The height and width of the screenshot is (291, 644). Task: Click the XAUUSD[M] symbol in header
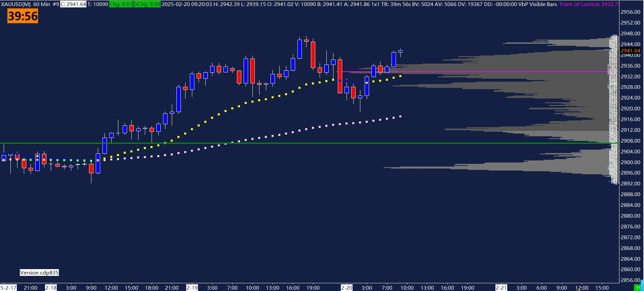(x=16, y=4)
